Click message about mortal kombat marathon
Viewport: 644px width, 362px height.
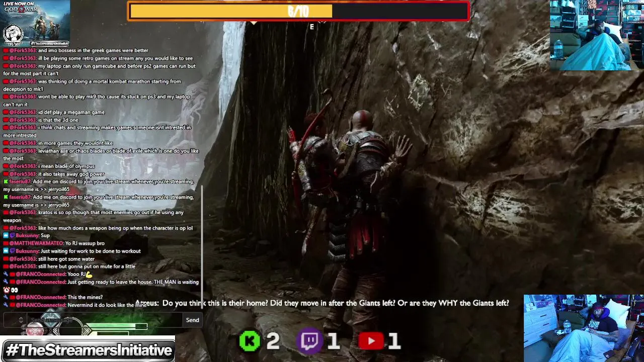pos(92,85)
